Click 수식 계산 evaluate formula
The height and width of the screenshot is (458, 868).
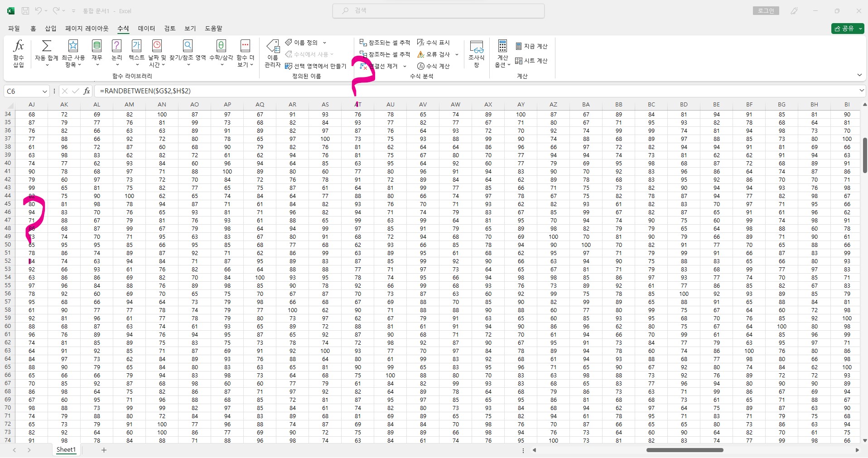click(434, 66)
